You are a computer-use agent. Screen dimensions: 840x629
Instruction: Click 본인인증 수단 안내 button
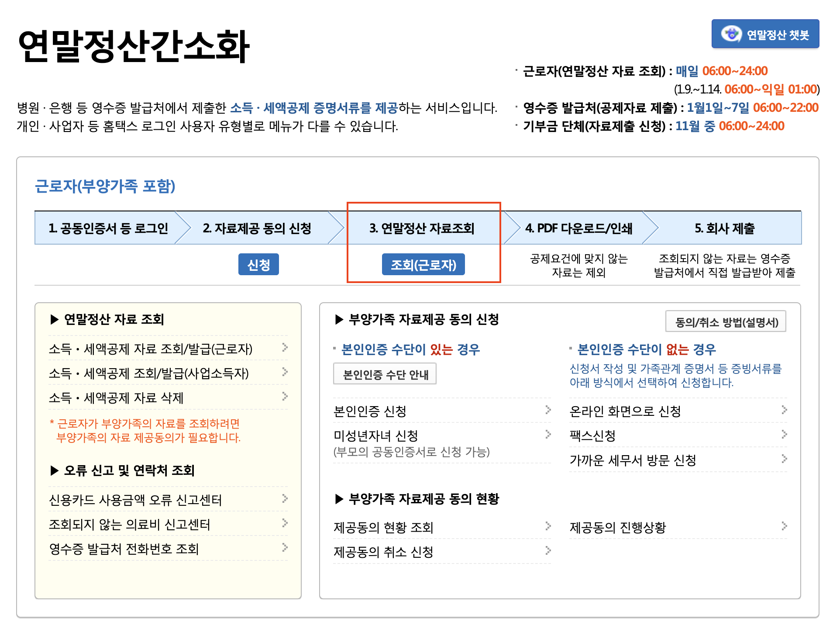[385, 374]
